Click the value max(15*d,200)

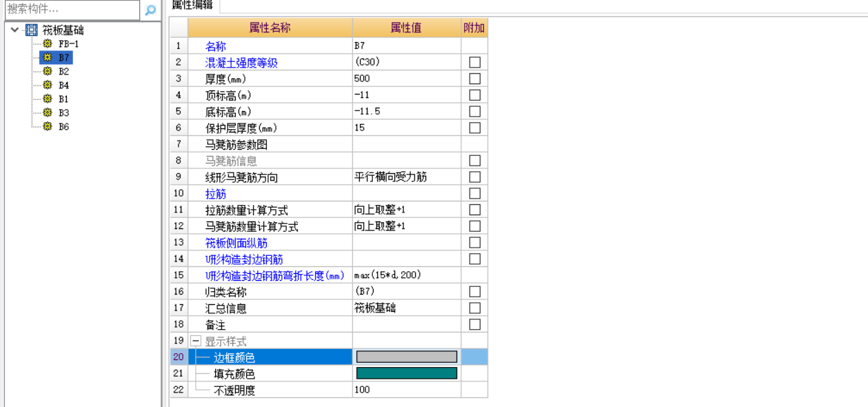(407, 275)
